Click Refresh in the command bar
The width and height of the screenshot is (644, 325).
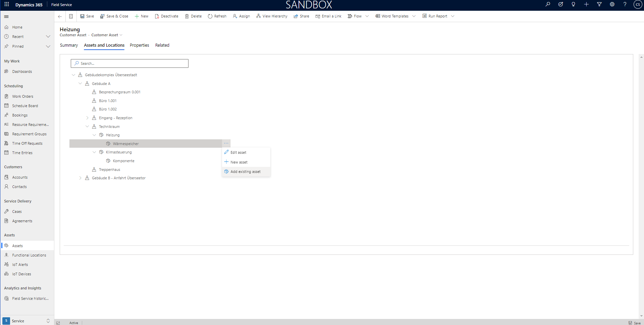click(217, 16)
